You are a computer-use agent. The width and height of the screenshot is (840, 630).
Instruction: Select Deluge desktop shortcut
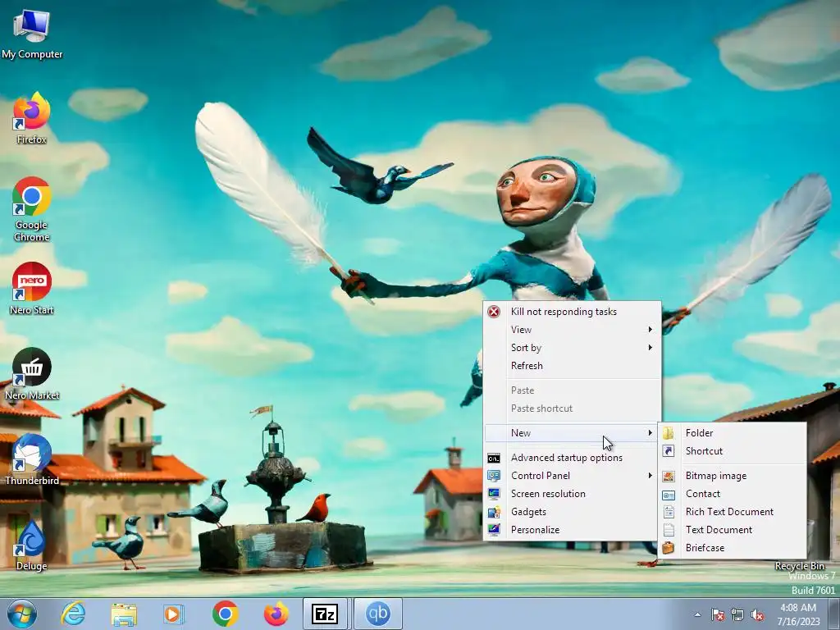[x=32, y=546]
